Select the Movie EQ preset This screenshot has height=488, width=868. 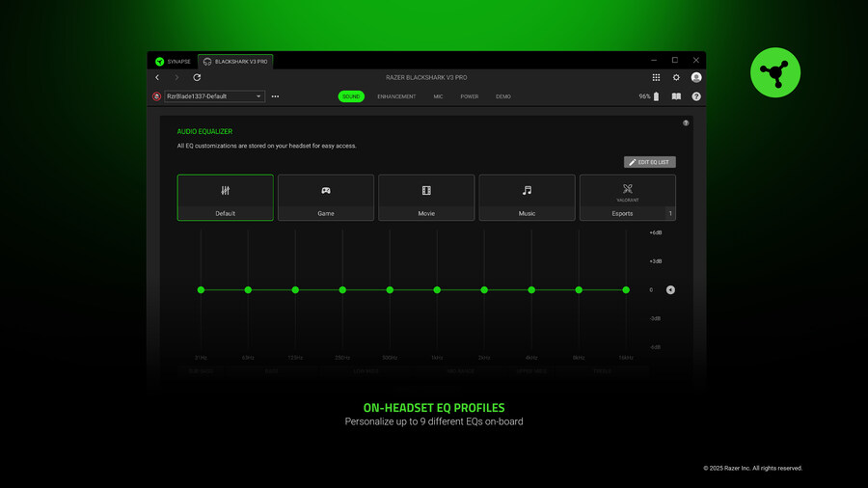tap(426, 198)
